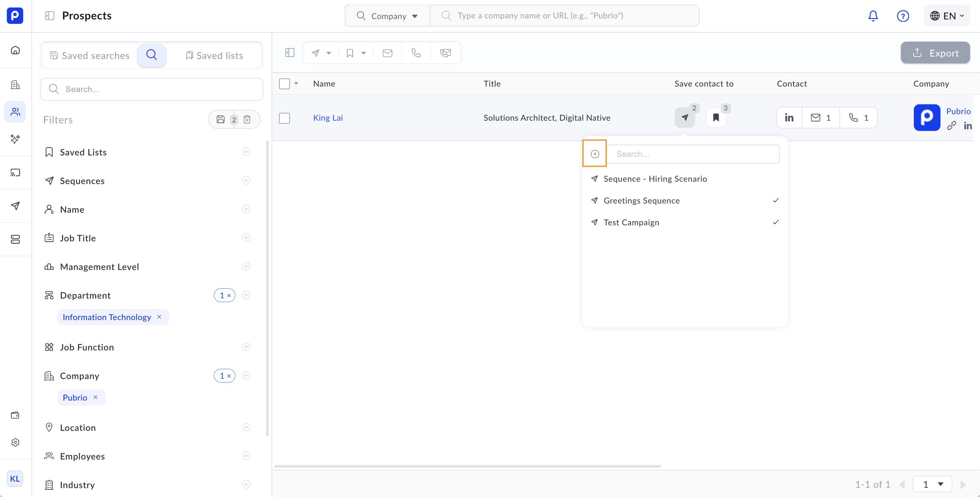Switch to the Saved lists tab
980x497 pixels.
tap(214, 56)
